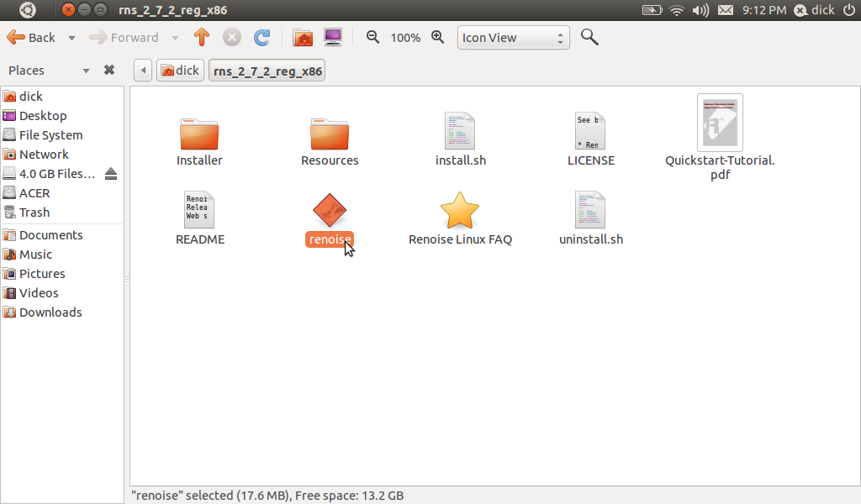The height and width of the screenshot is (504, 861).
Task: Click the Ubuntu logo in top panel
Action: click(x=28, y=10)
